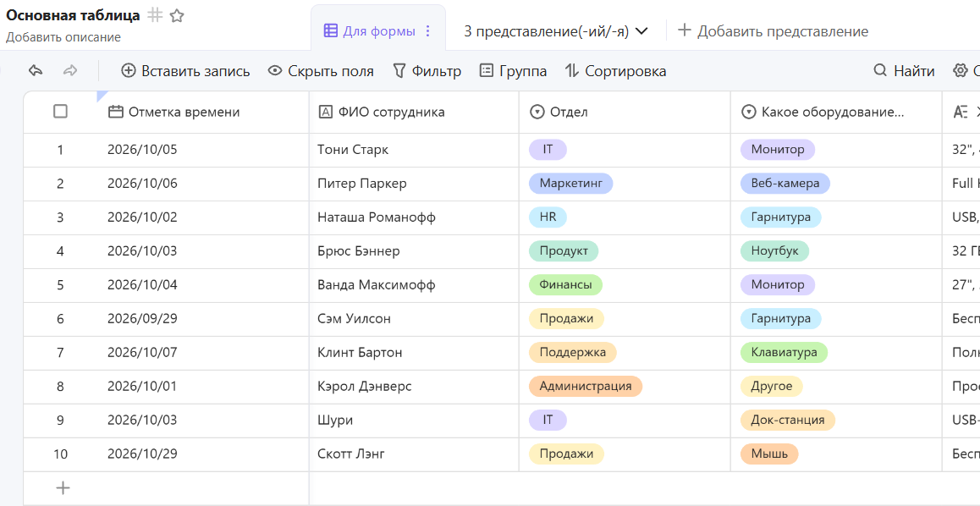This screenshot has height=506, width=980.
Task: Select the date cell 2026/10/29
Action: point(203,454)
